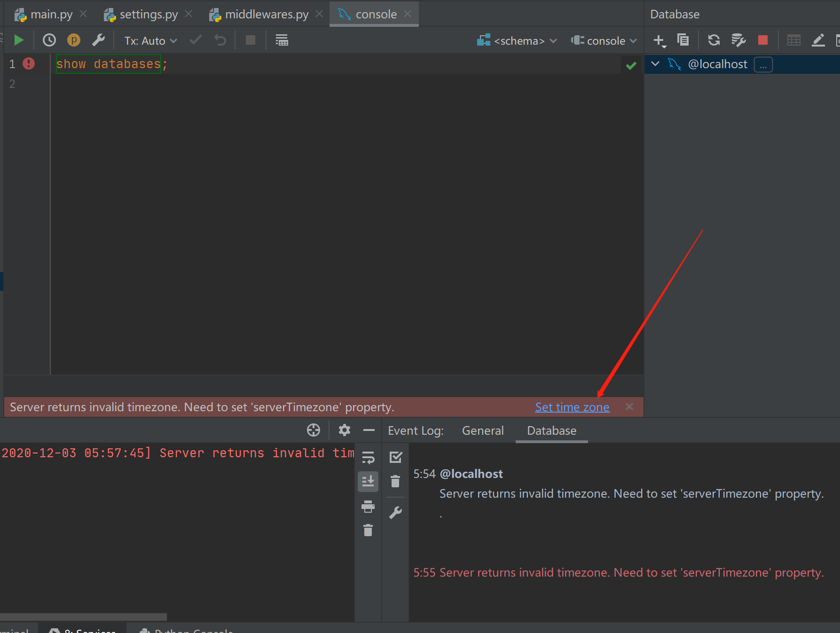Collapse the @localhost tree node
The image size is (840, 633).
[655, 64]
